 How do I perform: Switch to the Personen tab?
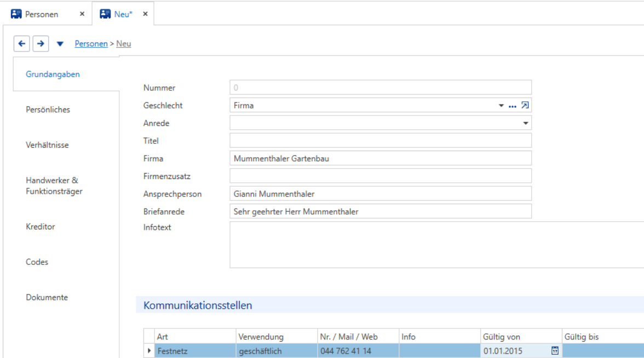coord(42,14)
